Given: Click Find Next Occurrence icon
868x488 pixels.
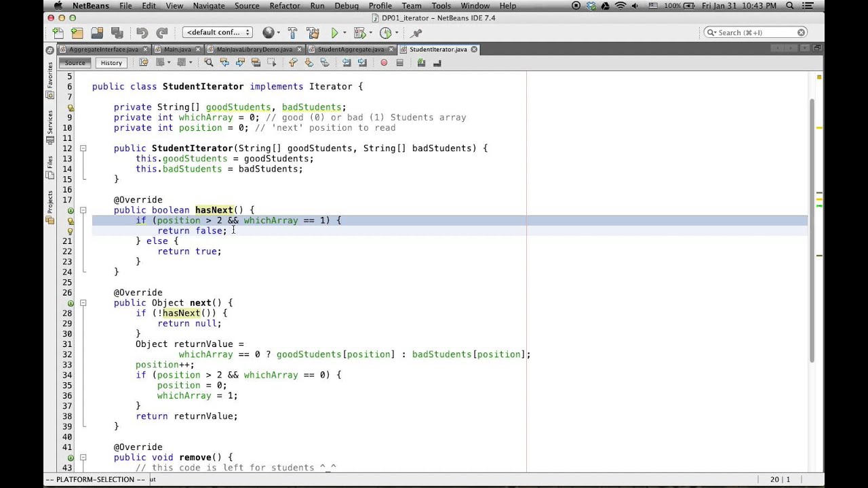Looking at the screenshot, I should pyautogui.click(x=240, y=62).
